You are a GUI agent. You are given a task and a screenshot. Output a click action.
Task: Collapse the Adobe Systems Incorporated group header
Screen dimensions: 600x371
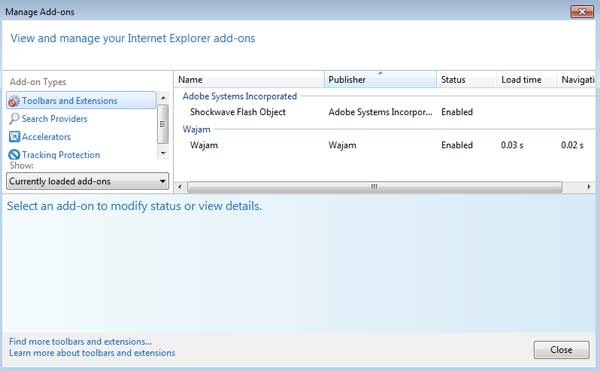240,96
